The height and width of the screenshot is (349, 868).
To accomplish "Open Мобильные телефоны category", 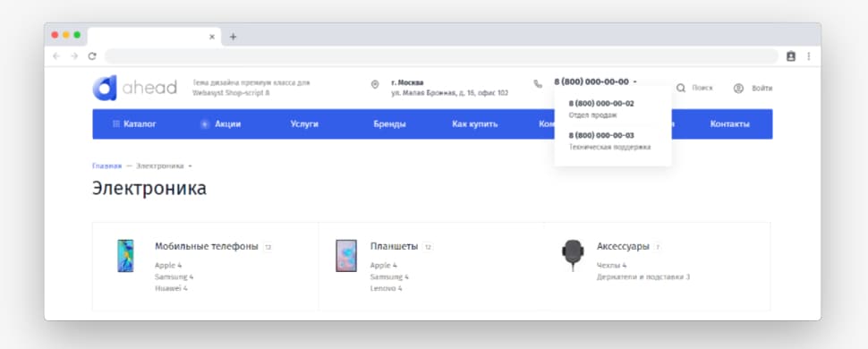I will click(x=207, y=246).
